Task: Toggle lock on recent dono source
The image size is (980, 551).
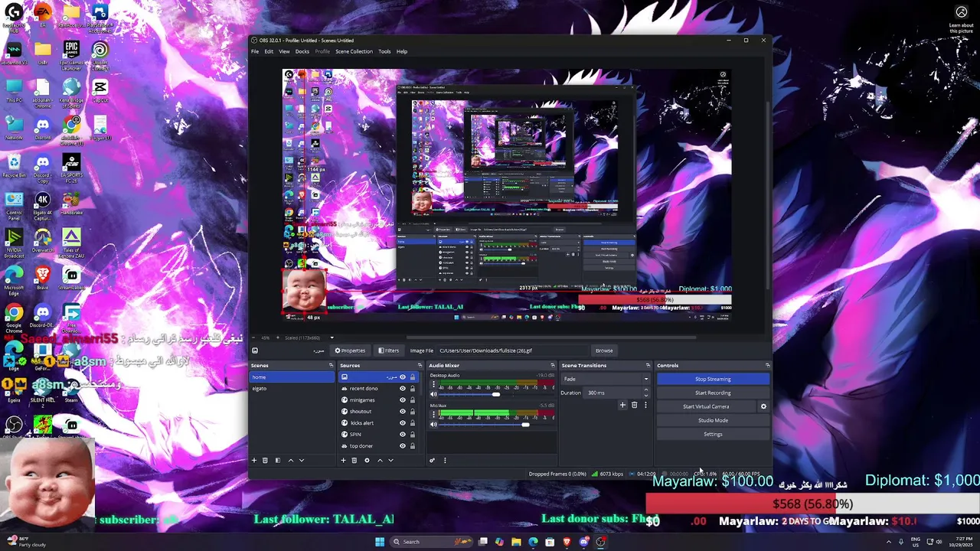Action: (x=413, y=388)
